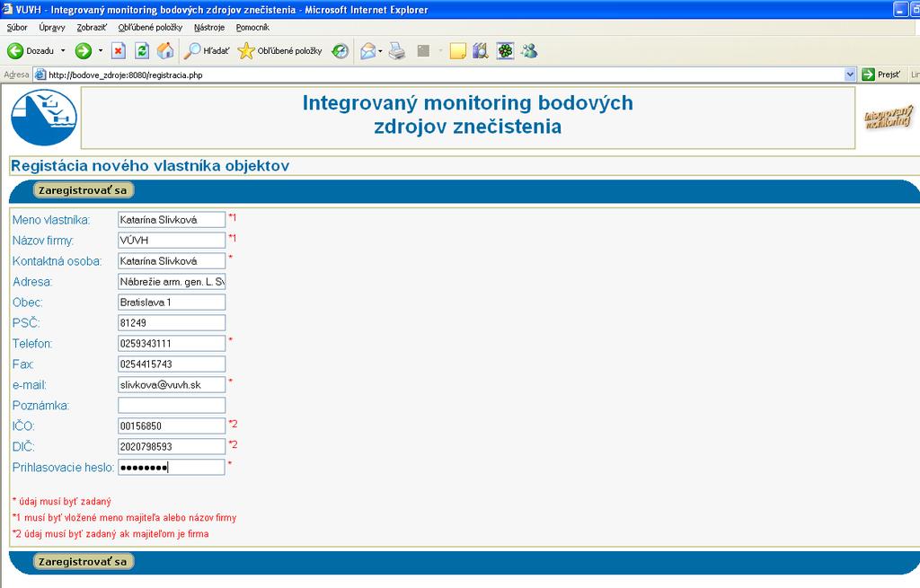This screenshot has height=588, width=920.
Task: Click the 'Prihlasovacie heslo:' label
Action: pos(64,468)
